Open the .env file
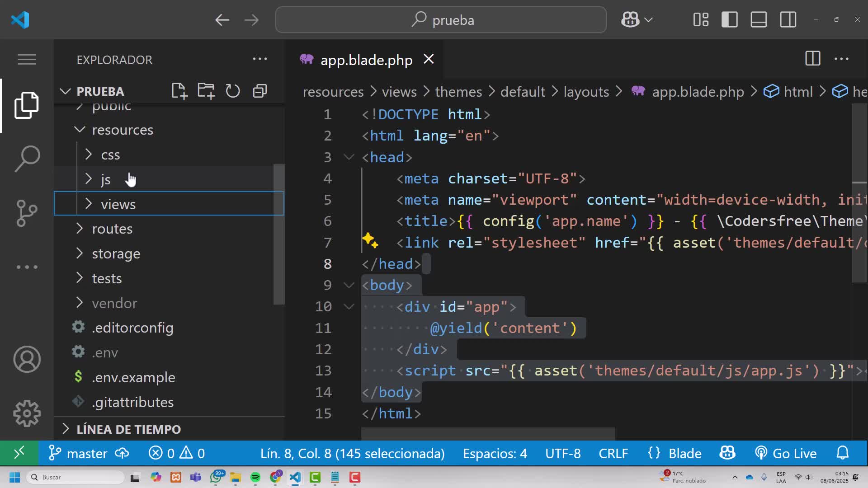The image size is (868, 488). coord(169,352)
